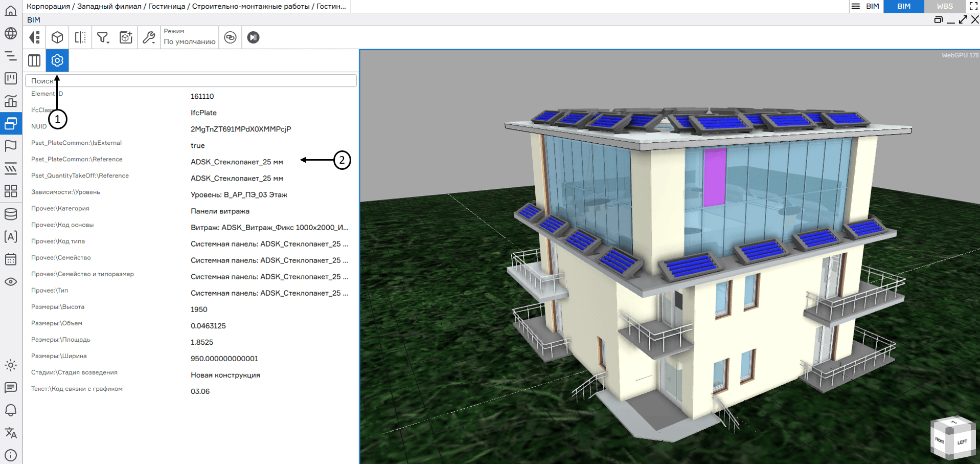980x464 pixels.
Task: Open the wrench tools dropdown
Action: tap(149, 37)
